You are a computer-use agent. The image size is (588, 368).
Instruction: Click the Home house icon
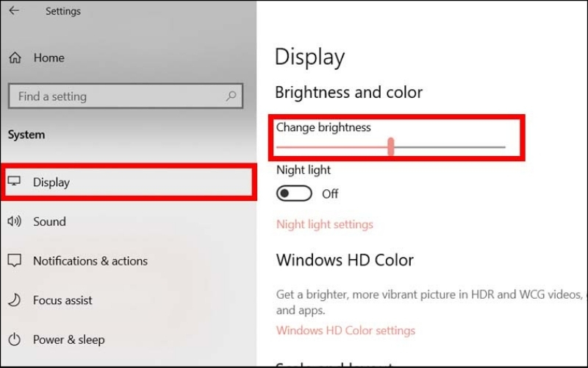[x=15, y=58]
